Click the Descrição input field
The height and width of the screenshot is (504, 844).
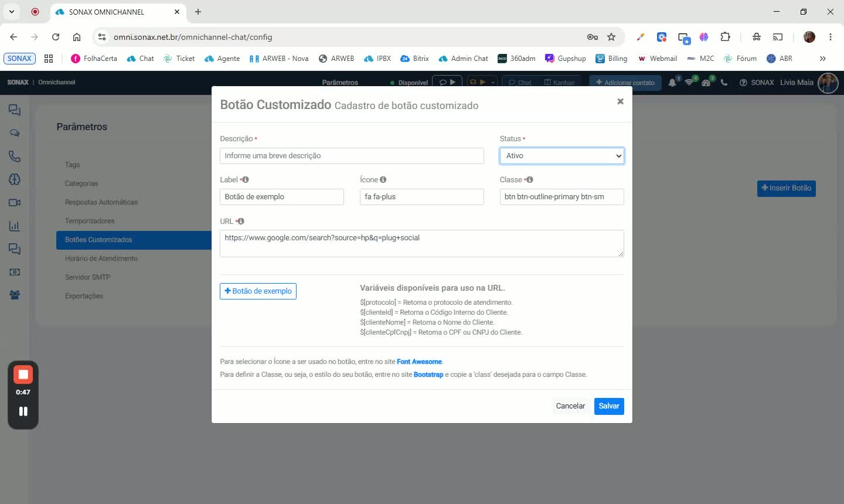click(x=352, y=156)
